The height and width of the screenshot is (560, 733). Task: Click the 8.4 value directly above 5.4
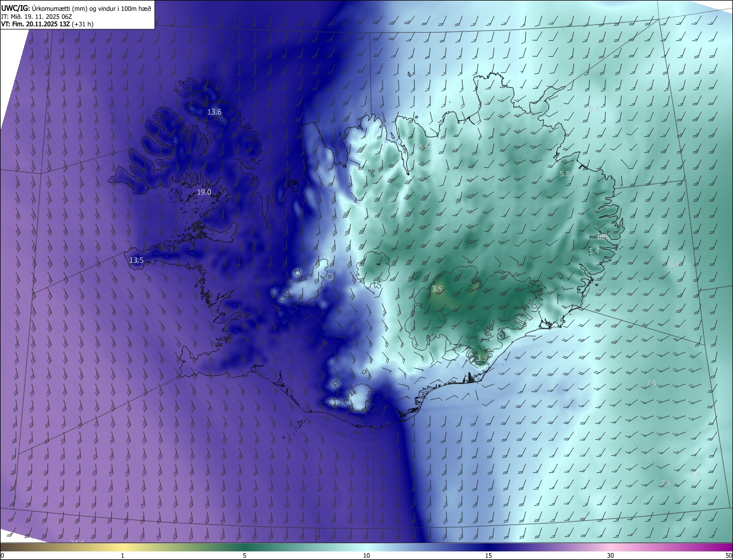pos(602,236)
